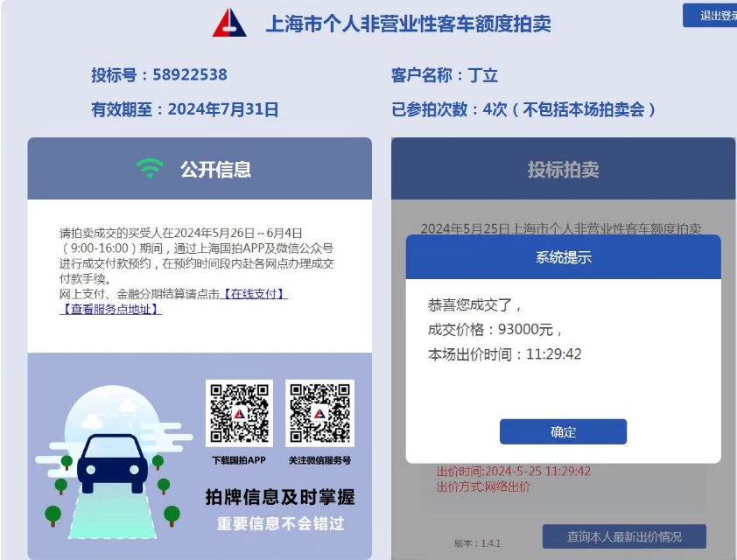This screenshot has width=737, height=560.
Task: Click 查询本人最新出价情况 button
Action: coord(624,536)
